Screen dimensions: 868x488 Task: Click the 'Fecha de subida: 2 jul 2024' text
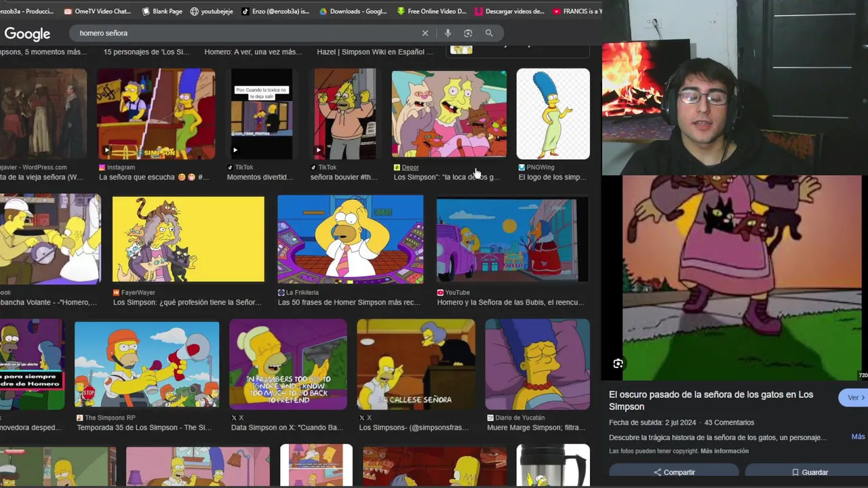click(x=652, y=422)
